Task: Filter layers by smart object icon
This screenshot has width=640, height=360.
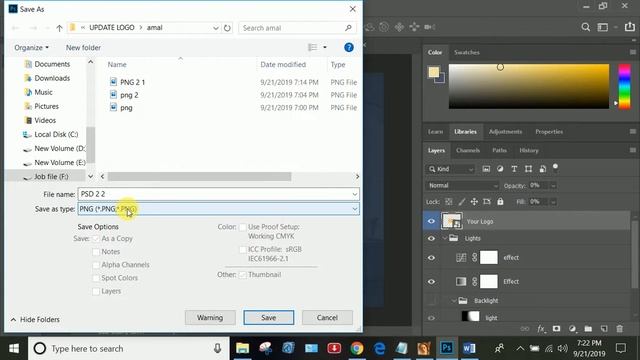Action: pyautogui.click(x=542, y=169)
